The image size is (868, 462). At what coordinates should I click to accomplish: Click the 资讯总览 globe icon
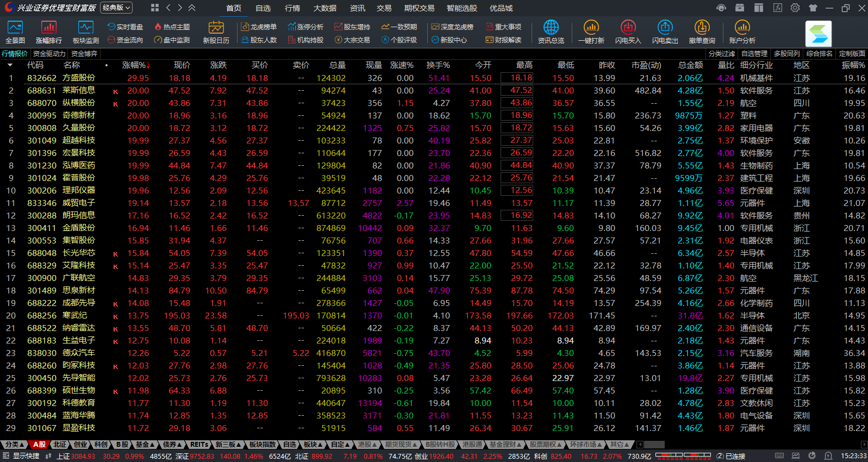[x=551, y=32]
